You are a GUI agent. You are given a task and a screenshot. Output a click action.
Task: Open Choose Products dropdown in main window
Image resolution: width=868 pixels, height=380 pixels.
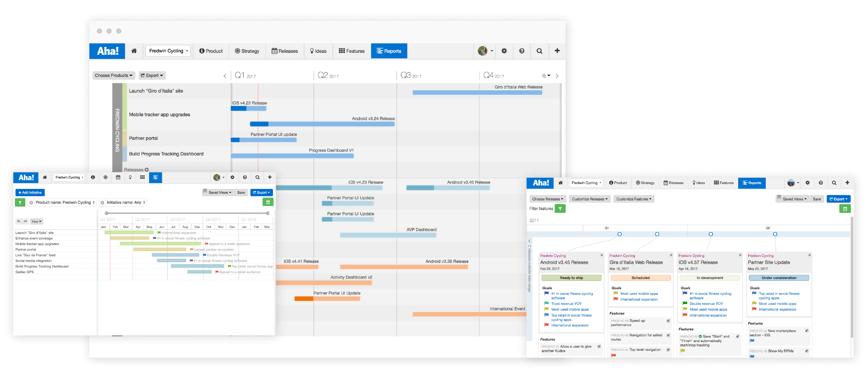click(x=113, y=75)
